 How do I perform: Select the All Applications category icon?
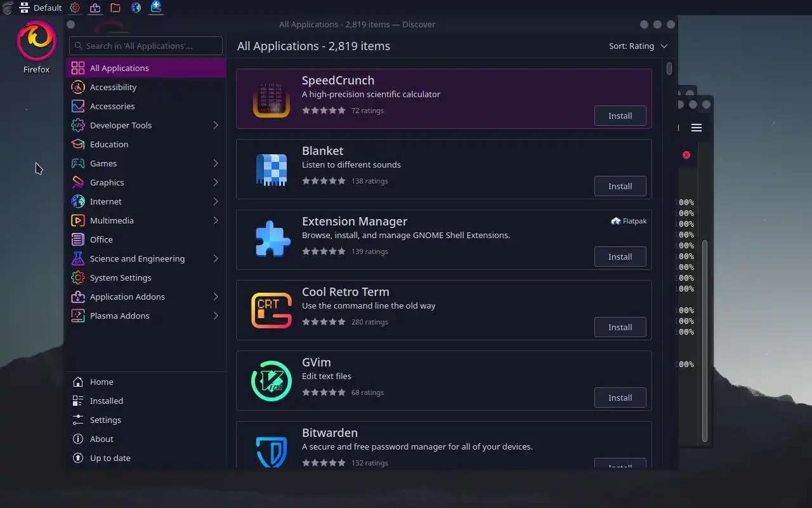coord(78,68)
